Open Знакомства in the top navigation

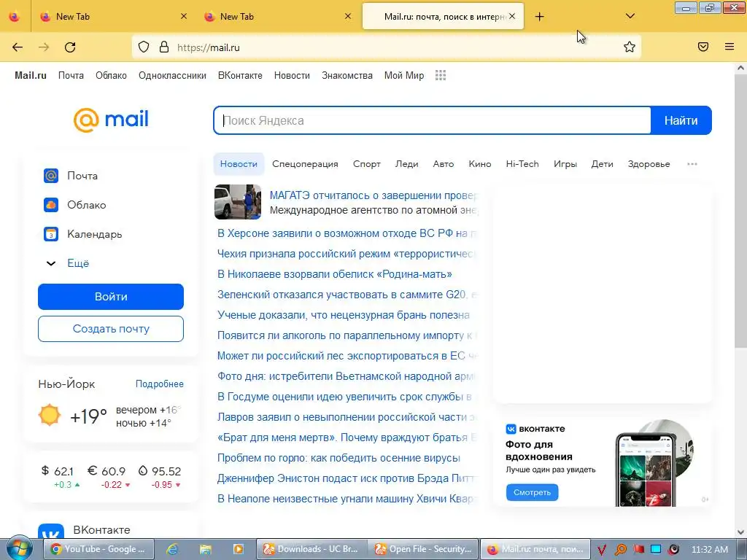coord(347,75)
